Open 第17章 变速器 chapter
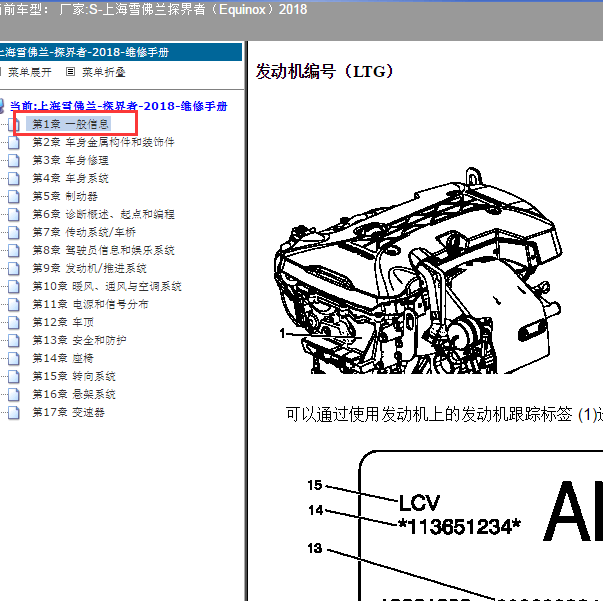Image resolution: width=603 pixels, height=601 pixels. coord(68,413)
